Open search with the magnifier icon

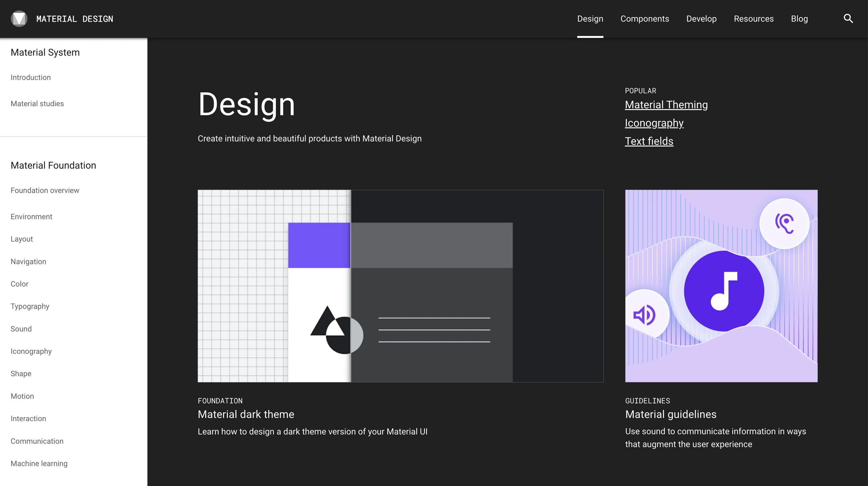tap(848, 19)
